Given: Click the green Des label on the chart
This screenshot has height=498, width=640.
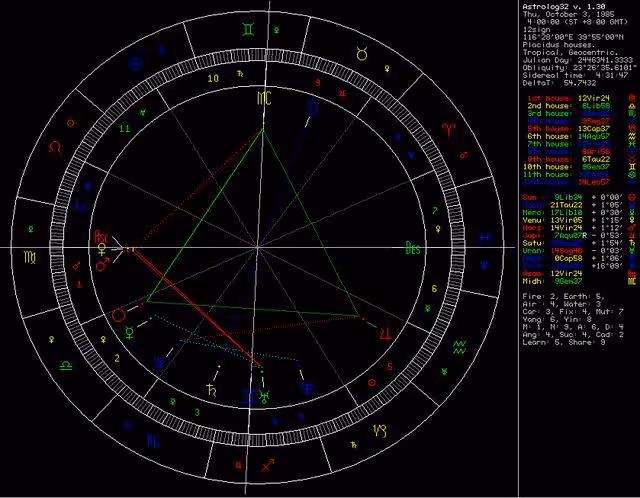Looking at the screenshot, I should (x=413, y=248).
